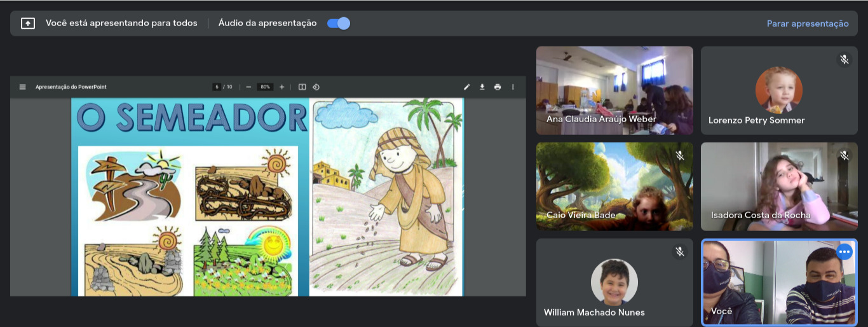Click William Machado Nunes' profile avatar
Viewport: 868px width, 327px height.
click(614, 281)
